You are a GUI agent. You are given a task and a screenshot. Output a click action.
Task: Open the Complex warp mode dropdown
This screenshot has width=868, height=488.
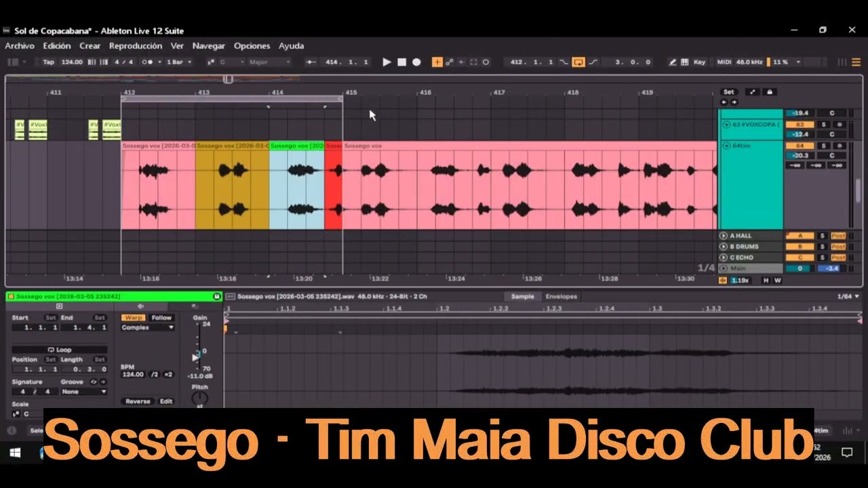point(147,327)
